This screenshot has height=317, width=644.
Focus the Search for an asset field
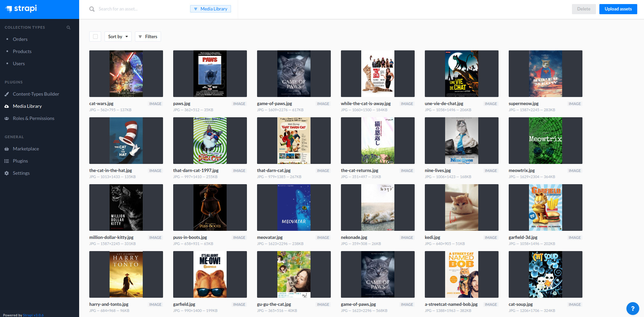(142, 9)
